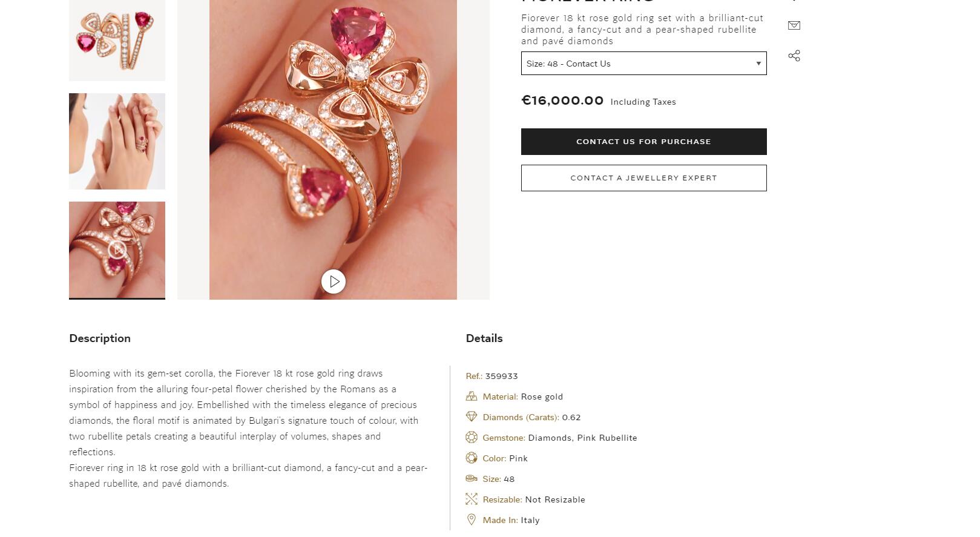The width and height of the screenshot is (980, 537).
Task: Click Contact a Jewellery Expert button
Action: coord(643,178)
